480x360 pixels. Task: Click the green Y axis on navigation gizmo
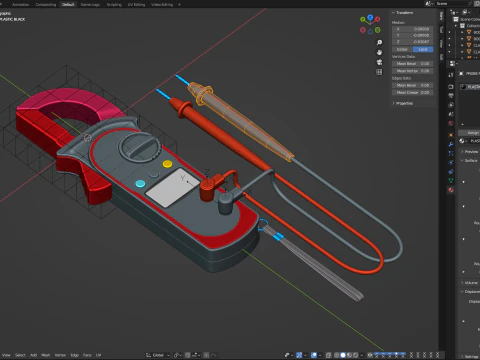click(x=363, y=19)
